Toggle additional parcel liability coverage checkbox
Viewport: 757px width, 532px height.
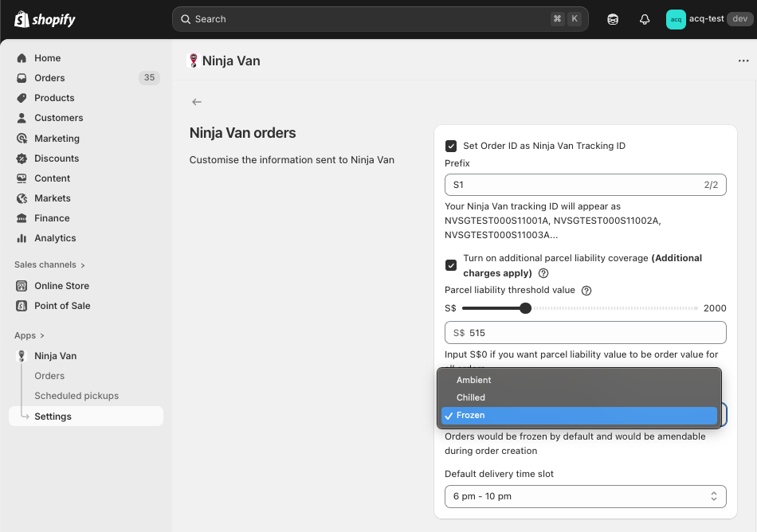tap(451, 265)
